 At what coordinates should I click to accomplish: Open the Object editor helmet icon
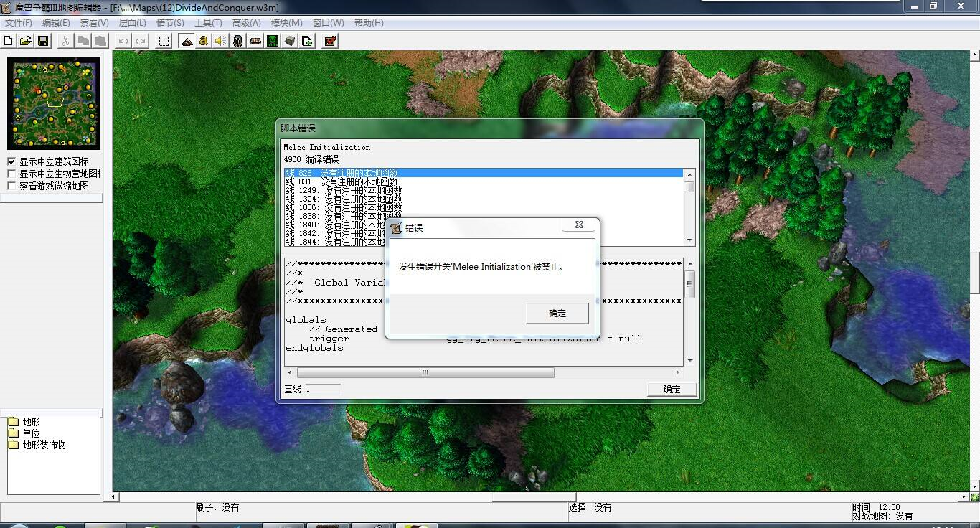point(238,41)
